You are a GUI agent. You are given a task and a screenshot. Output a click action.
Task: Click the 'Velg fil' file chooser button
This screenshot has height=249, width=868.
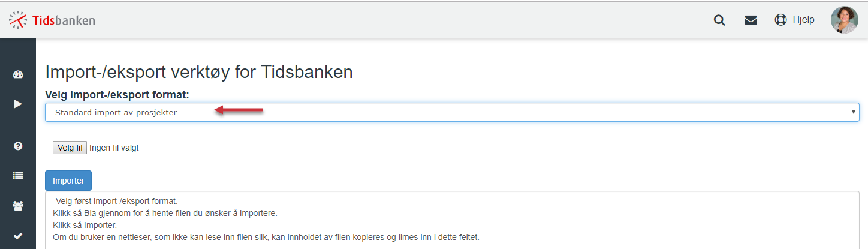[x=70, y=148]
